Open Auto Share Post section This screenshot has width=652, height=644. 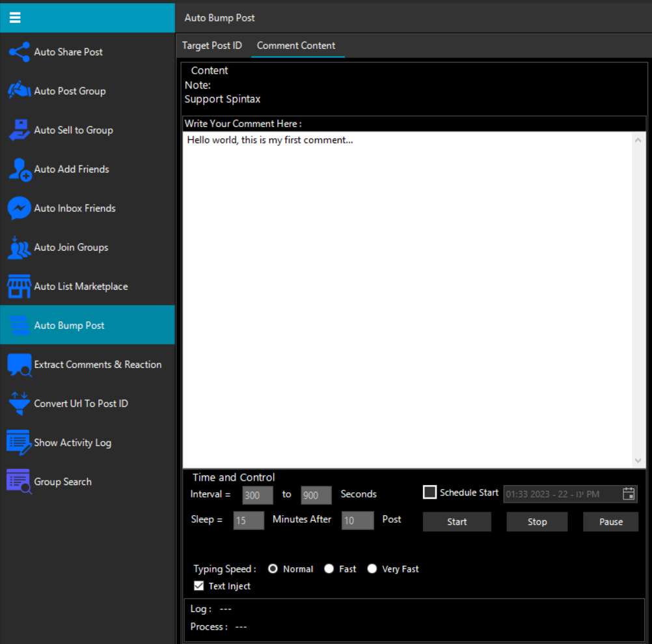(68, 52)
